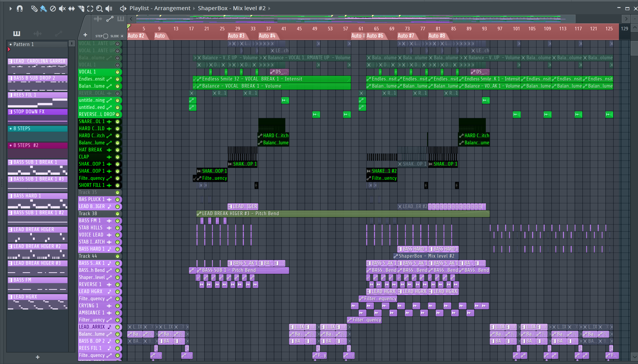Image resolution: width=638 pixels, height=364 pixels.
Task: Show automation clips in picker panel
Action: [58, 33]
